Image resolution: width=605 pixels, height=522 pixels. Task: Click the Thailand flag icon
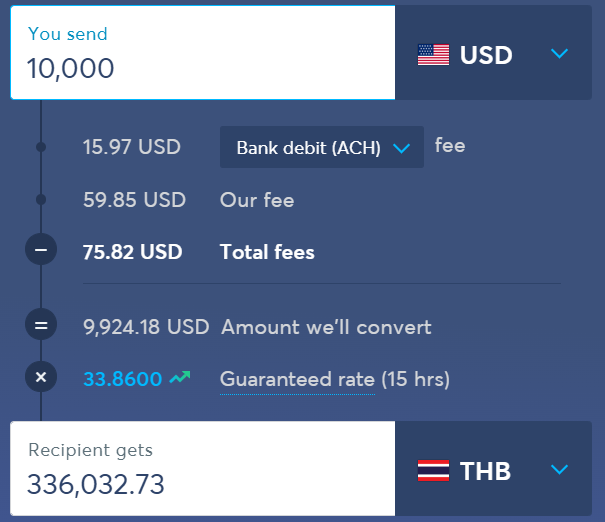pos(433,470)
